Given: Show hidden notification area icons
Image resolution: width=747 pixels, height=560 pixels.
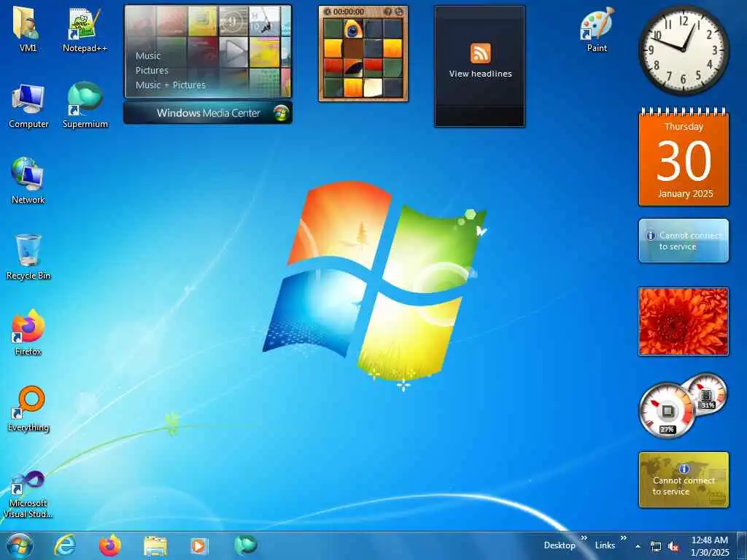Looking at the screenshot, I should pyautogui.click(x=638, y=546).
